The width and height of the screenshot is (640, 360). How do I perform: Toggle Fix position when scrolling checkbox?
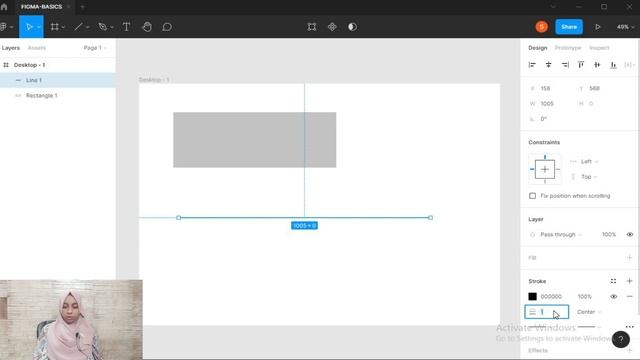pos(533,196)
